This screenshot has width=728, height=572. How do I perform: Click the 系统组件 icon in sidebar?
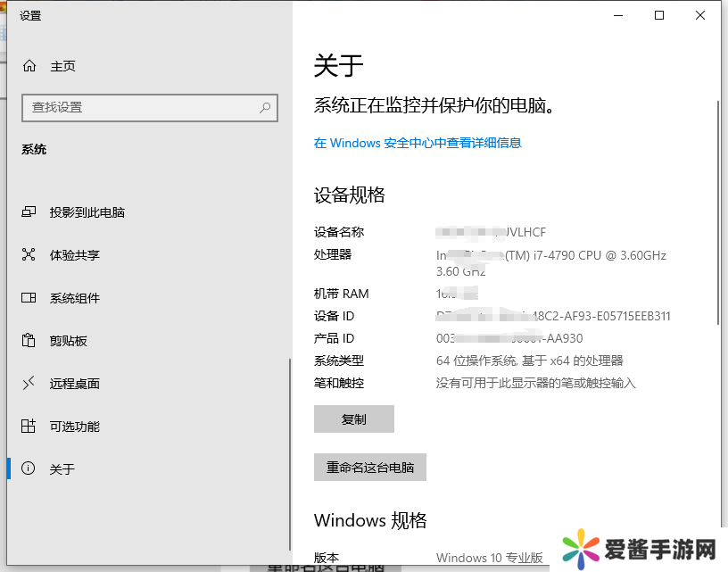[x=29, y=298]
